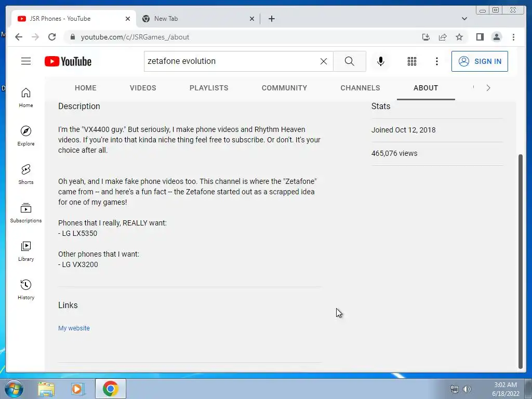This screenshot has width=532, height=399.
Task: Click the page vertical scrollbar
Action: 521,261
